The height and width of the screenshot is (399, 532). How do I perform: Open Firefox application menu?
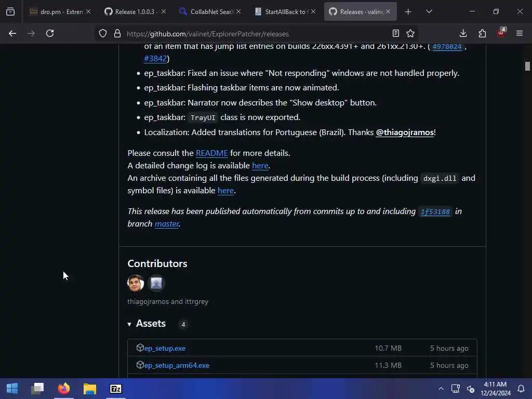(520, 33)
